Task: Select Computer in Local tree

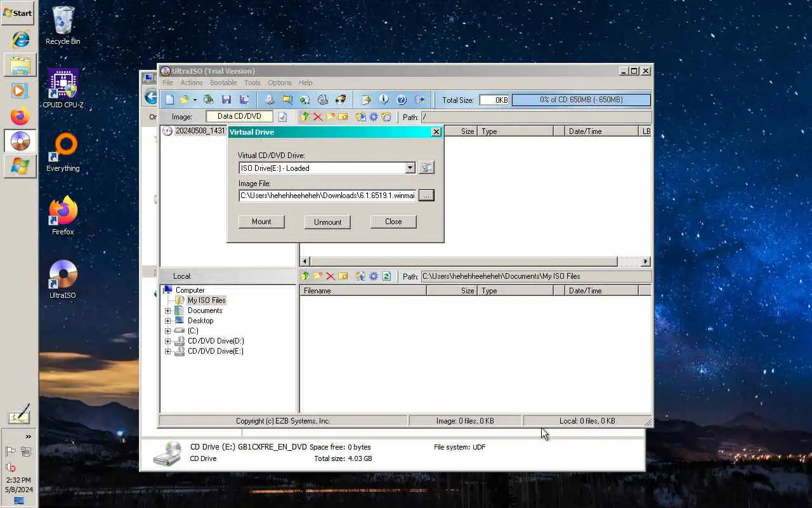Action: [x=190, y=290]
